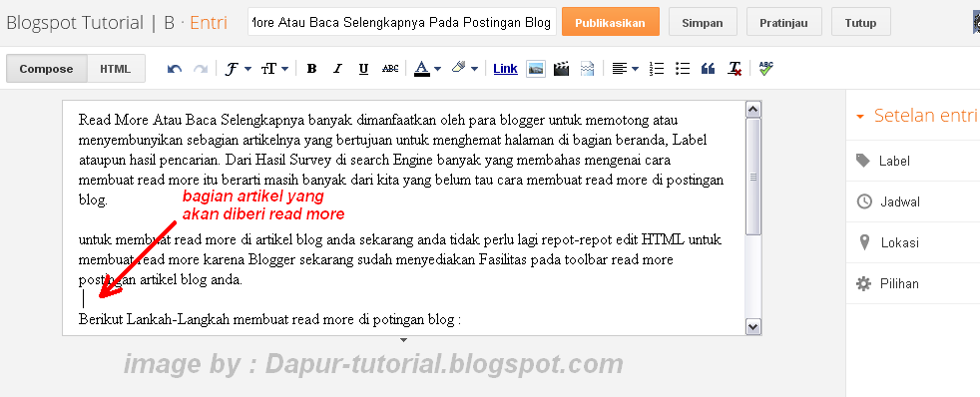The image size is (980, 397).
Task: Insert jump break (read more) icon
Action: click(587, 69)
